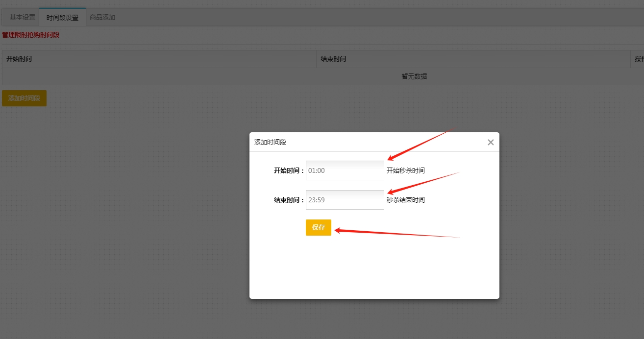644x339 pixels.
Task: Click the 暂无数据 table text
Action: (414, 76)
